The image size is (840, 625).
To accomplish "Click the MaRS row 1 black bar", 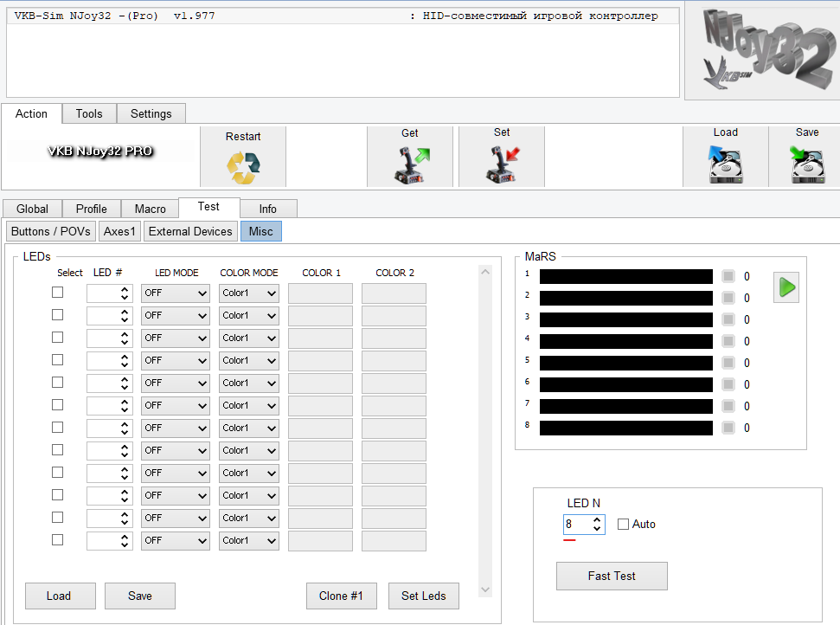I will click(x=626, y=276).
